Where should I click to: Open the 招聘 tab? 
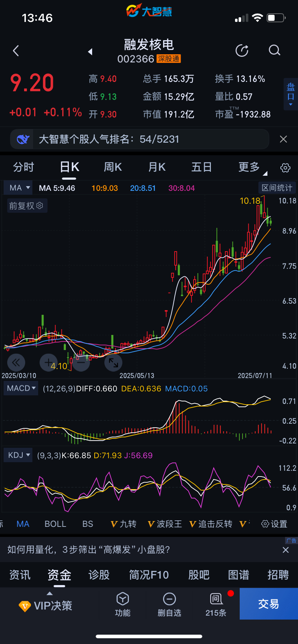278,575
